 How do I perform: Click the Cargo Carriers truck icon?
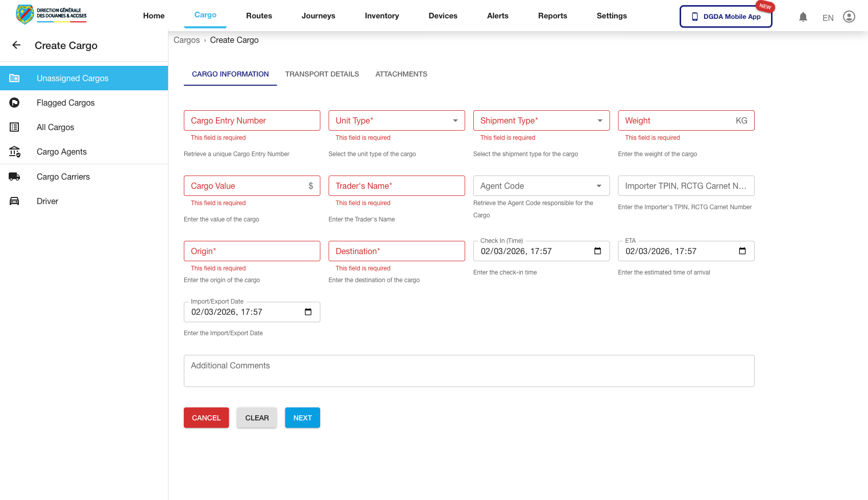click(14, 177)
